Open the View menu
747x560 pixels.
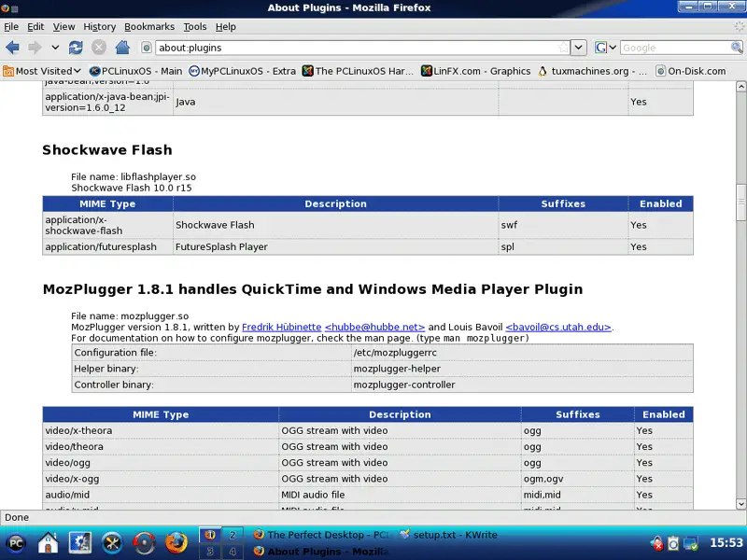[63, 27]
